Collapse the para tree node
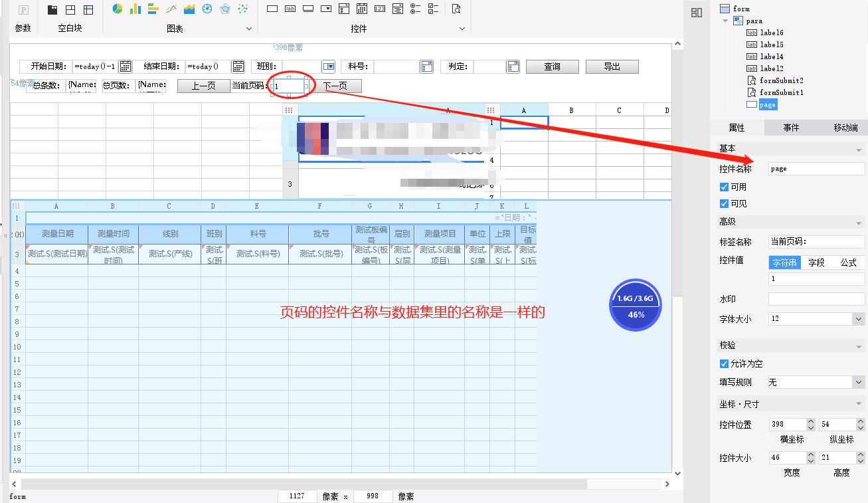 coord(725,21)
